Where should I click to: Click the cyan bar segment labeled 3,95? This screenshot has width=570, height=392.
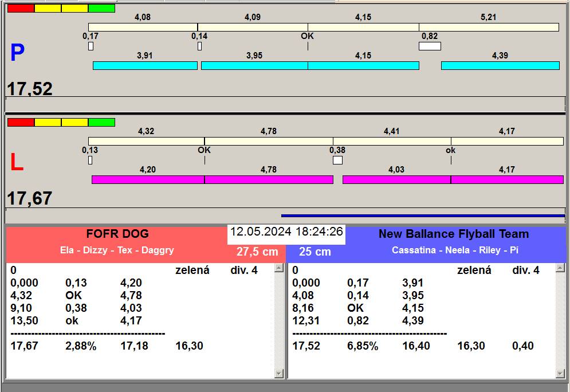(254, 65)
